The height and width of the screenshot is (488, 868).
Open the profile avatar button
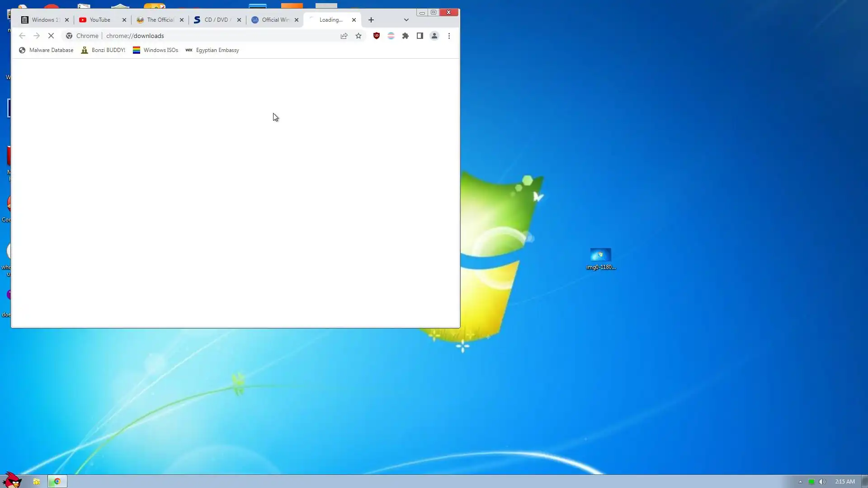[434, 36]
